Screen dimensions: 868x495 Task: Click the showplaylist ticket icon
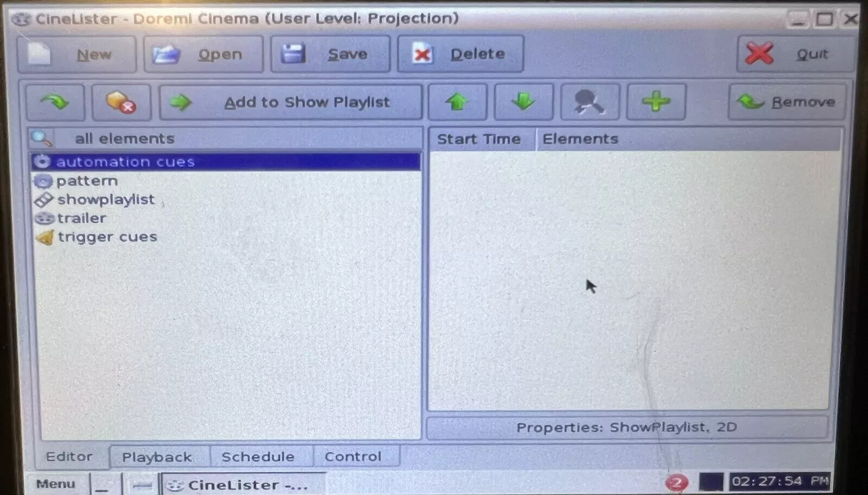[x=43, y=200]
